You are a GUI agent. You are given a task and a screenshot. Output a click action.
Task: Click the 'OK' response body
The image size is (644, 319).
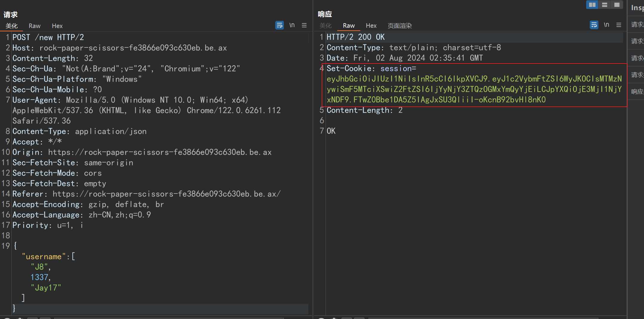pyautogui.click(x=331, y=131)
